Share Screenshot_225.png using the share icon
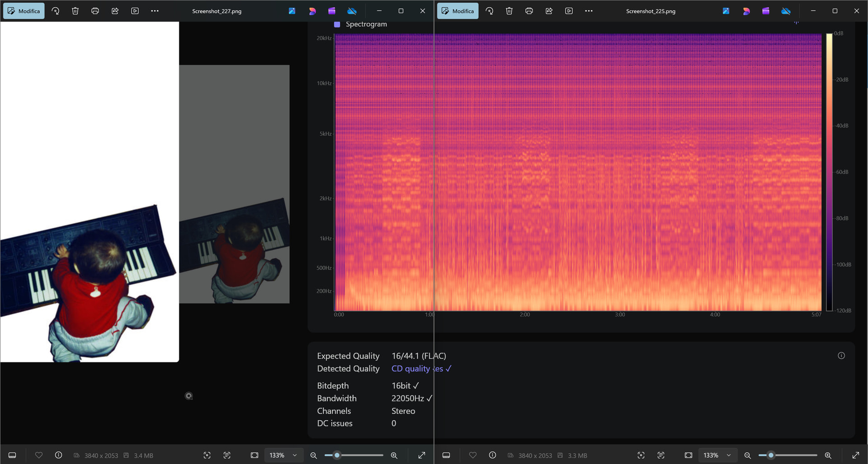 tap(549, 11)
